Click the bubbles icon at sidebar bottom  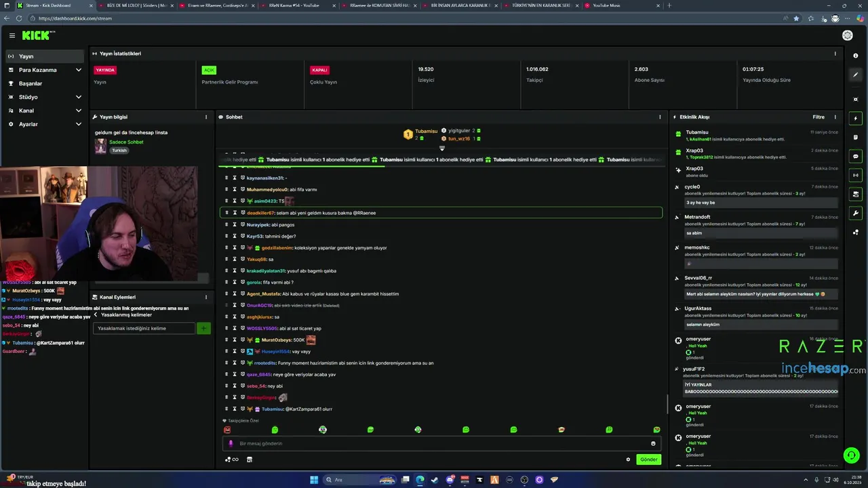856,232
